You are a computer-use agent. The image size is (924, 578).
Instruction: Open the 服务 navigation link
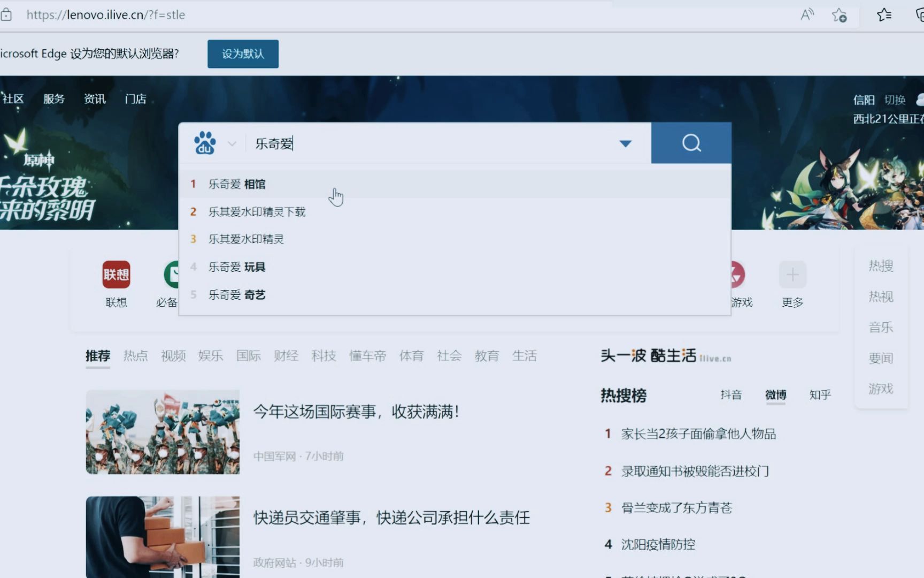(x=54, y=99)
